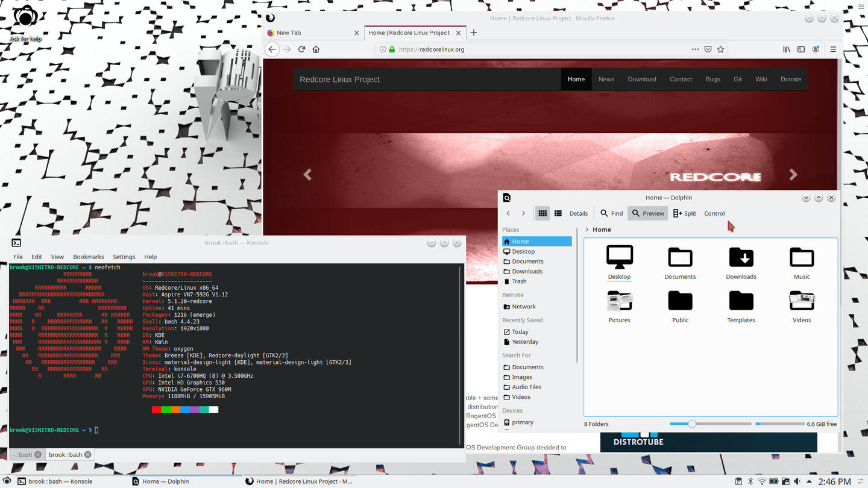Screen dimensions: 868x488
Task: Bookmark this page with the star icon
Action: [x=720, y=49]
